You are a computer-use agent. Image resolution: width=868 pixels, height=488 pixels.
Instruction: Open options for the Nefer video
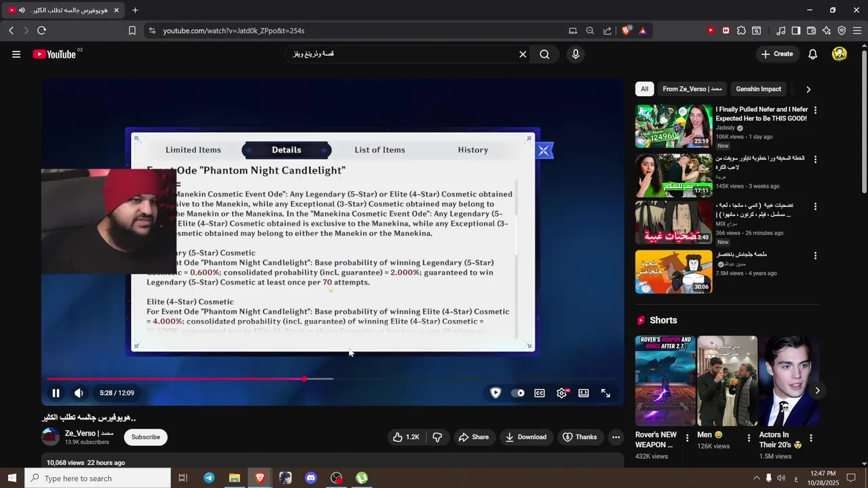[x=815, y=110]
